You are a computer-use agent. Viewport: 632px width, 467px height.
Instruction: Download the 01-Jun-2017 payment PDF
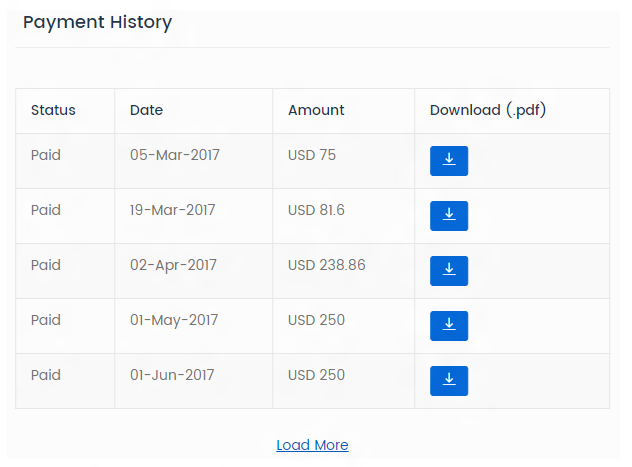pos(449,381)
